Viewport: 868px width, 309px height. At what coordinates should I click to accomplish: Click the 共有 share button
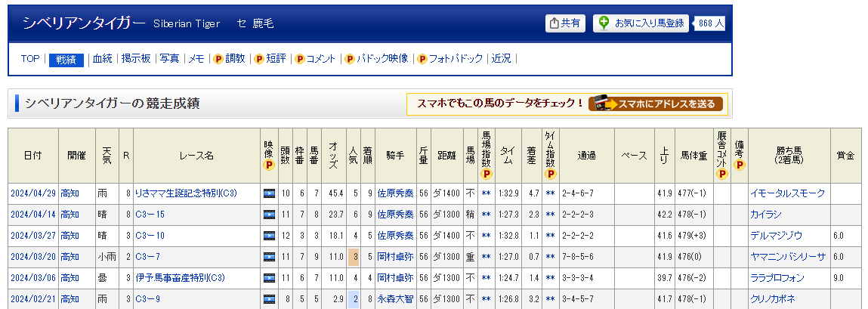point(565,23)
